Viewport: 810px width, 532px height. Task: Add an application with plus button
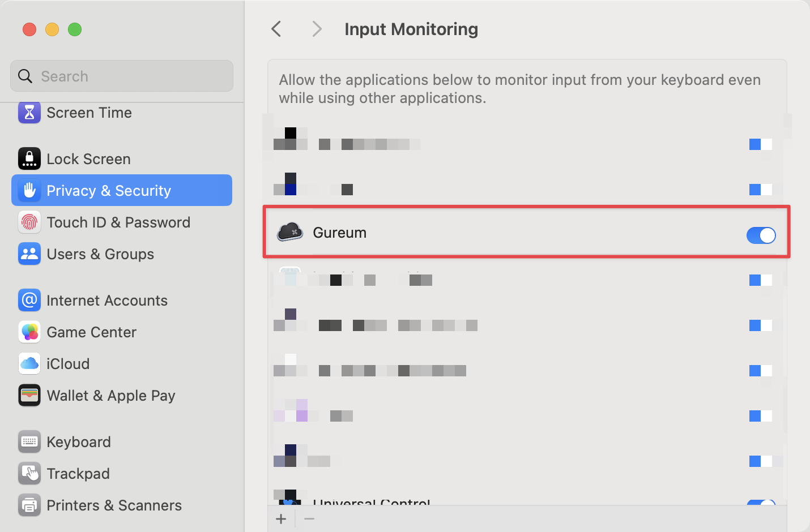click(x=281, y=519)
